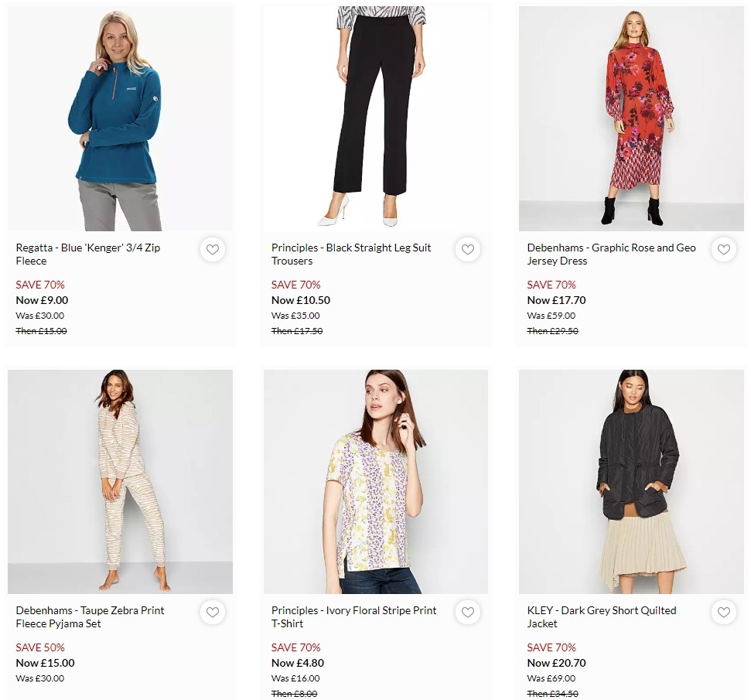Click the floral T-shirt product photo
The height and width of the screenshot is (700, 751).
(x=375, y=481)
